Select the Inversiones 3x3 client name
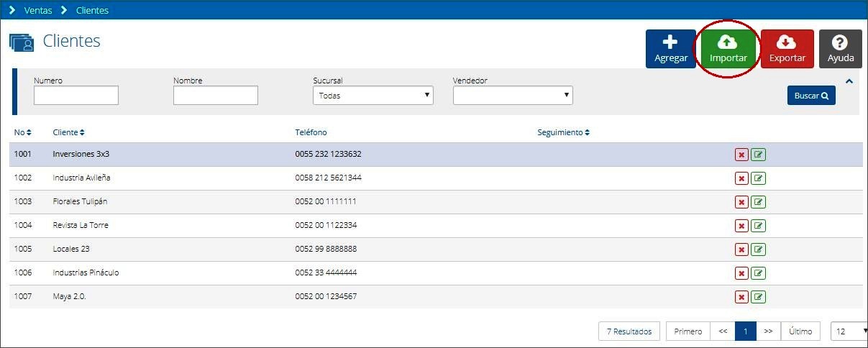 (x=81, y=154)
